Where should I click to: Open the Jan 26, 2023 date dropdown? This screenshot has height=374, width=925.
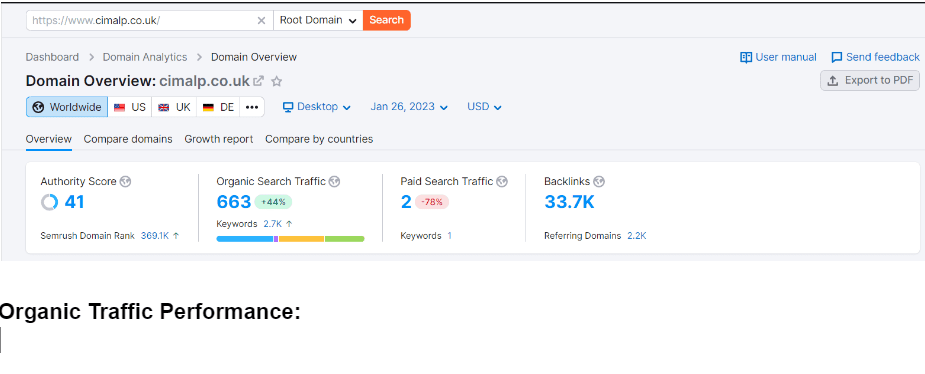409,107
